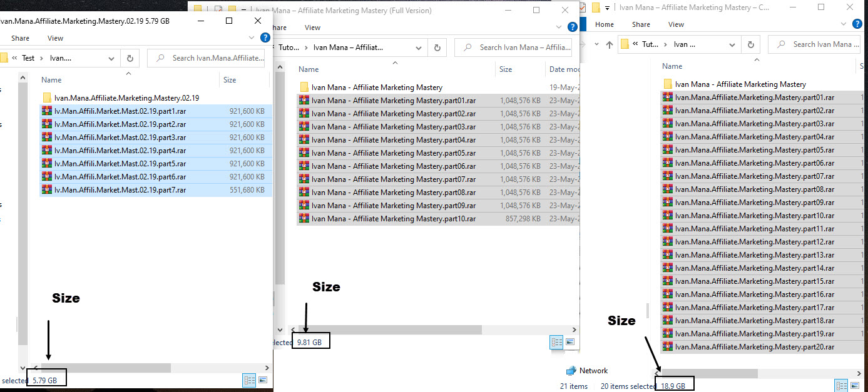Image resolution: width=868 pixels, height=392 pixels.
Task: Open recent locations dropdown in right window
Action: (x=595, y=44)
